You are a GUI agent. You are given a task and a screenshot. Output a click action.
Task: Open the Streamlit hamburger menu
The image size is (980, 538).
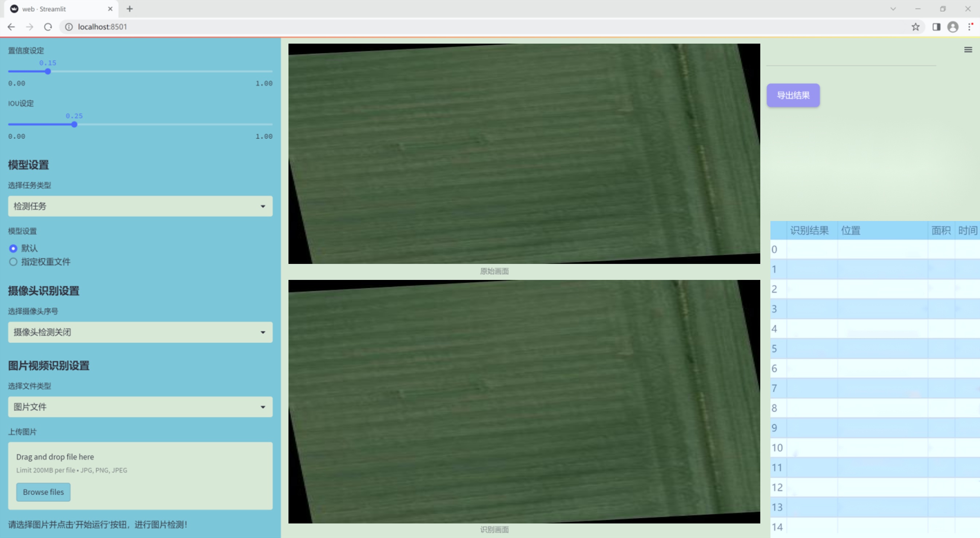(968, 50)
